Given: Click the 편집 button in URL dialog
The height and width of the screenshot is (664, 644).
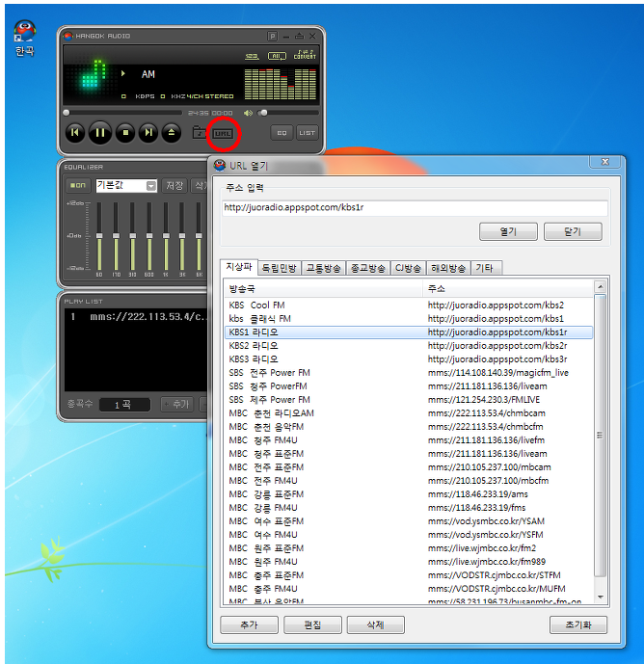Looking at the screenshot, I should coord(312,624).
